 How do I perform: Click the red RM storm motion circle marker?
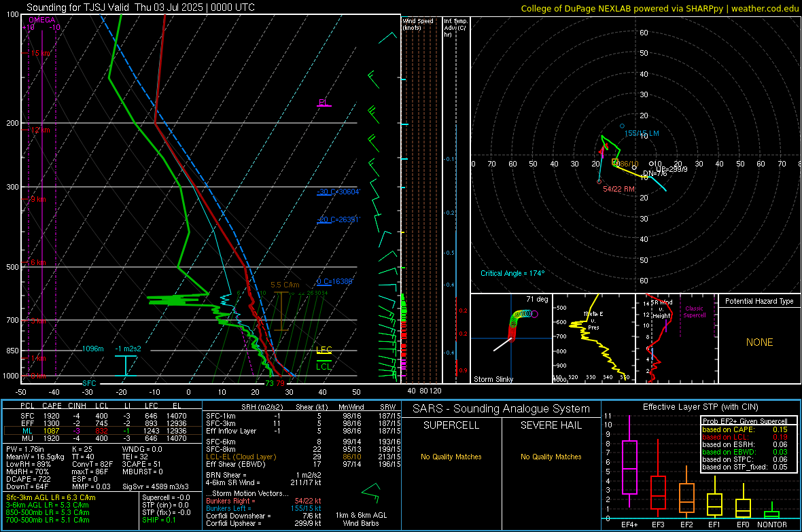(599, 181)
